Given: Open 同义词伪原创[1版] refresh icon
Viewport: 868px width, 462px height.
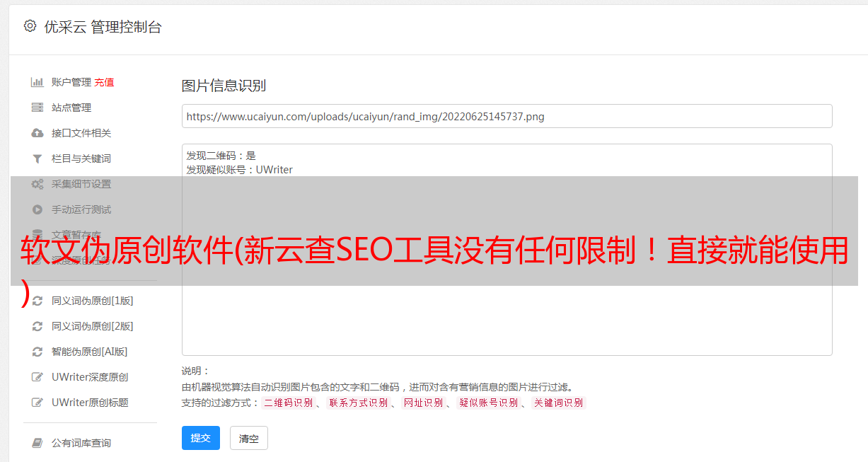Looking at the screenshot, I should pyautogui.click(x=37, y=301).
